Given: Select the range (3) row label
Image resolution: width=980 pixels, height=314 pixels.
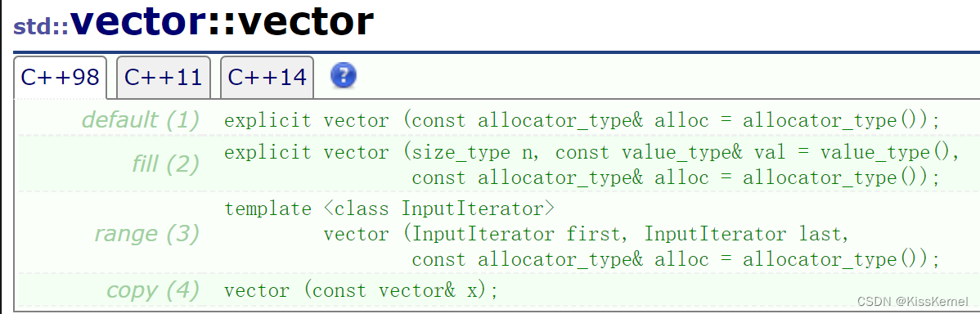Looking at the screenshot, I should (x=147, y=233).
